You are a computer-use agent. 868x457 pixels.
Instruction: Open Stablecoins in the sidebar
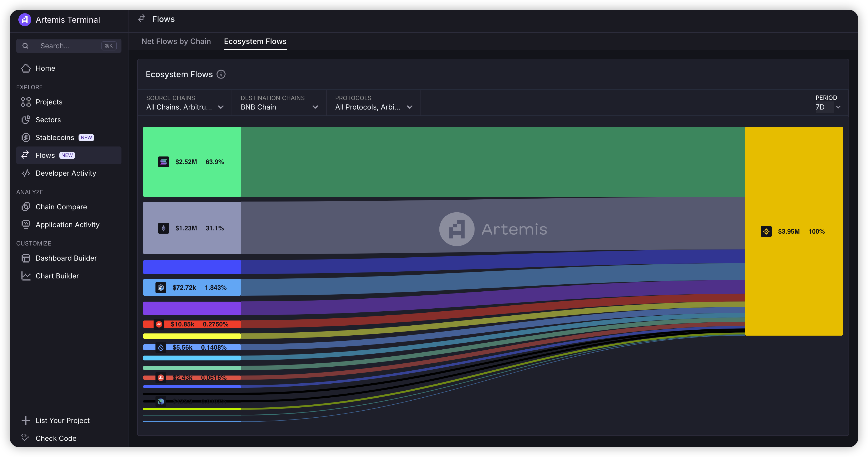click(55, 137)
